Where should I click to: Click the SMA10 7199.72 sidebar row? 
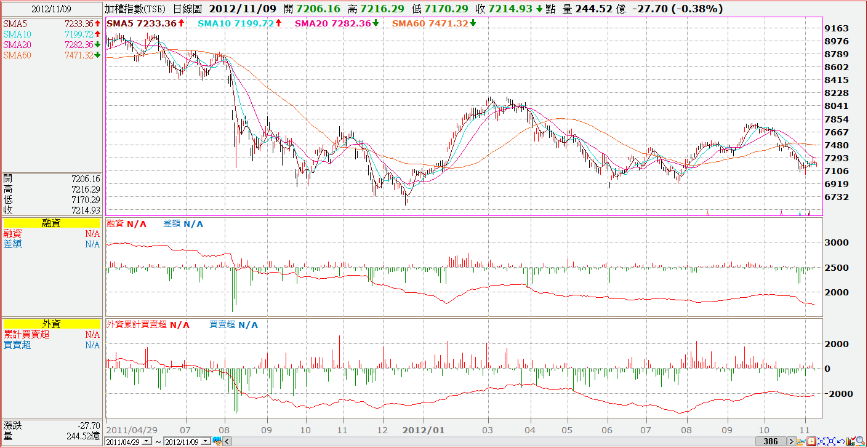[51, 34]
